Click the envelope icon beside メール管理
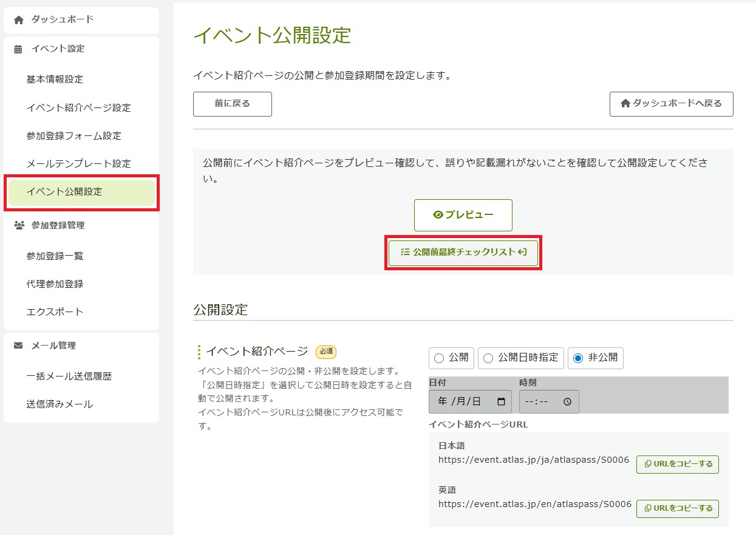The height and width of the screenshot is (535, 756). click(x=19, y=346)
